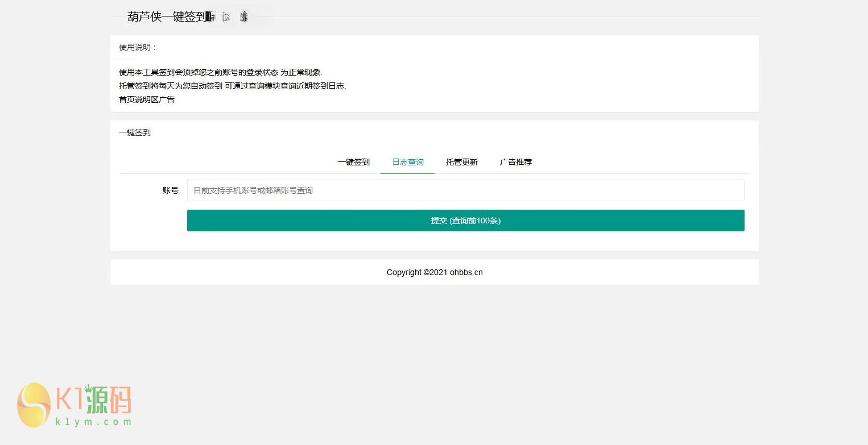This screenshot has height=445, width=868.
Task: Click the garbled glyphs beside the page title
Action: (x=228, y=17)
